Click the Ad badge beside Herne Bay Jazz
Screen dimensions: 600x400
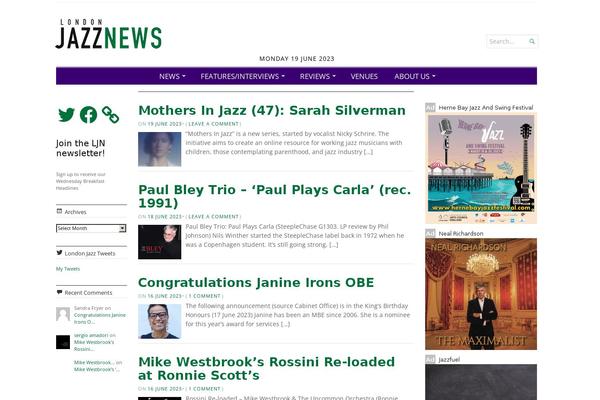(x=430, y=108)
